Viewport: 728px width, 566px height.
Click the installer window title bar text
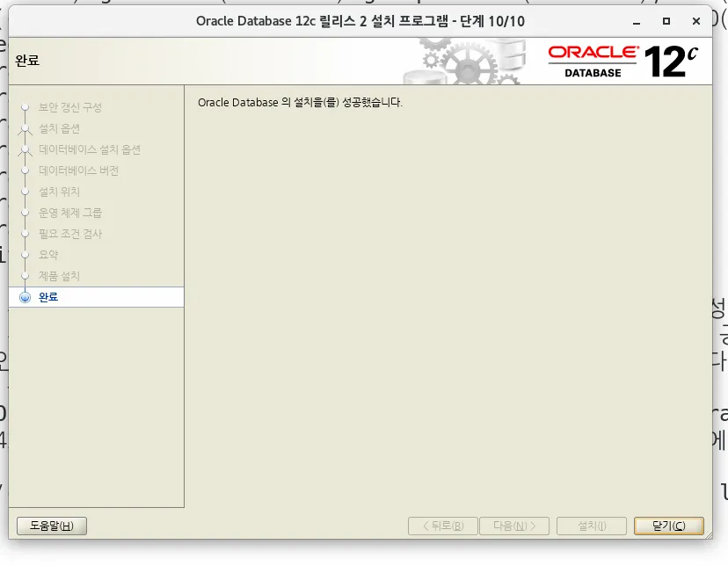tap(360, 21)
